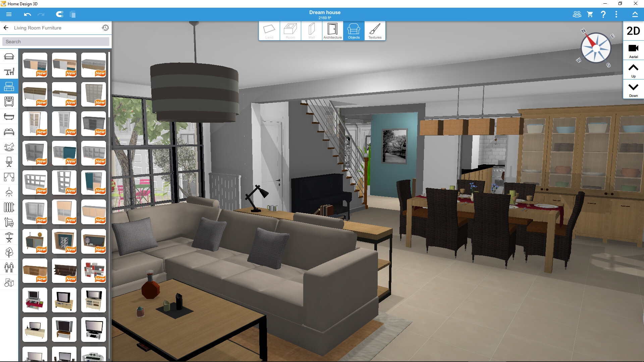
Task: Open the shopping/store panel
Action: [590, 15]
